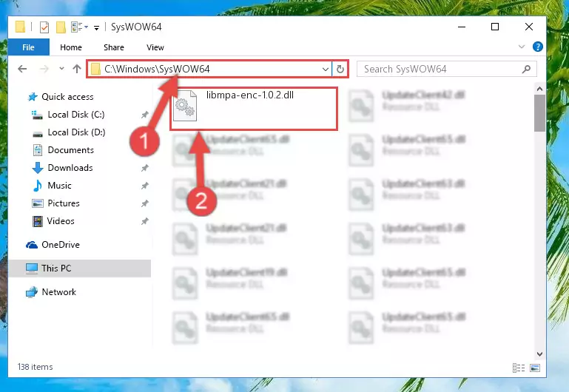Open the File menu
Image resolution: width=569 pixels, height=392 pixels.
(28, 47)
